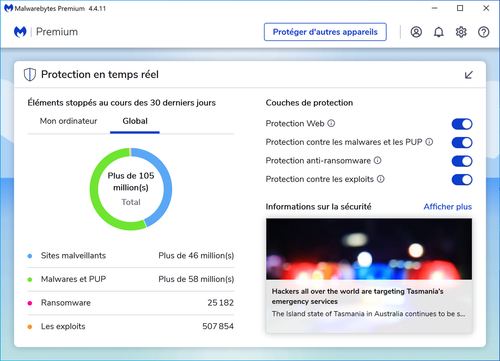Screen dimensions: 500x361
Task: Click the value Plus de 46 million(s)
Action: (196, 256)
